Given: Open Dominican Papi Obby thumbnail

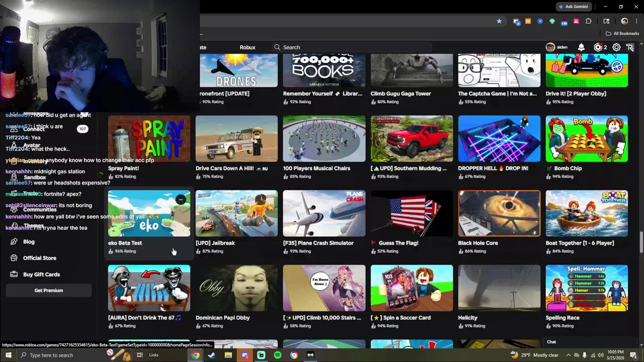Looking at the screenshot, I should [236, 288].
